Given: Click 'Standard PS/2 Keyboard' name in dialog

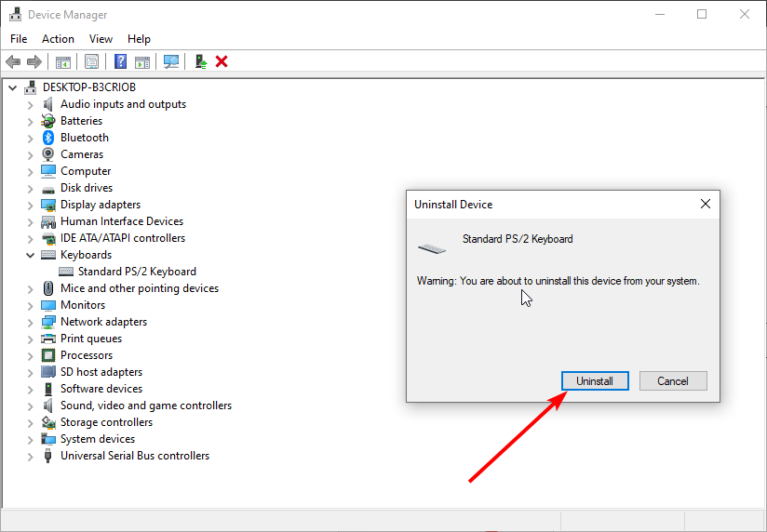Looking at the screenshot, I should 518,239.
